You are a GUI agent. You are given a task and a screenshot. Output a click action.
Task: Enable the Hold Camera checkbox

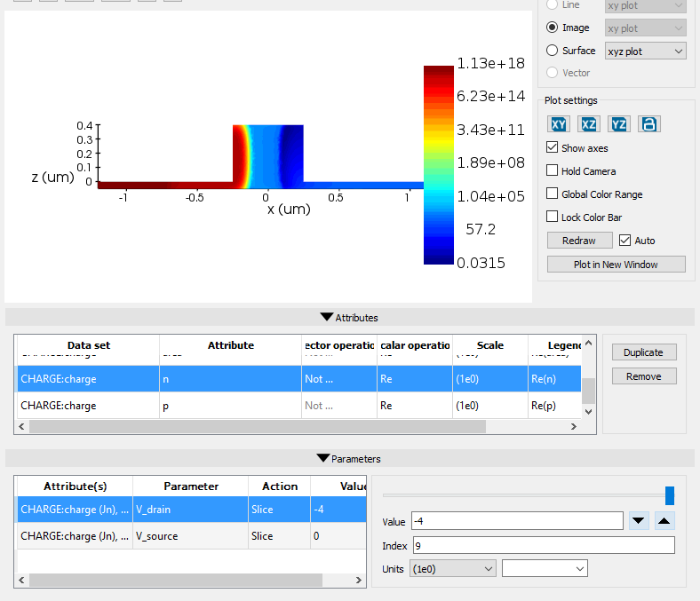(x=553, y=170)
